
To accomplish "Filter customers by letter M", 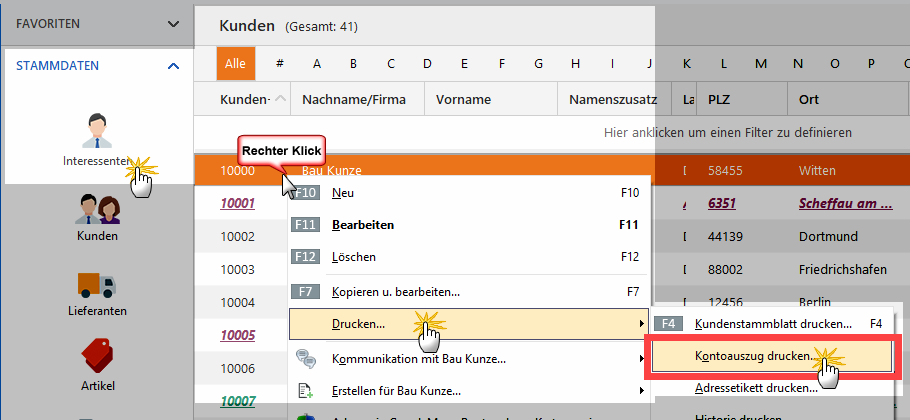I will pos(761,64).
